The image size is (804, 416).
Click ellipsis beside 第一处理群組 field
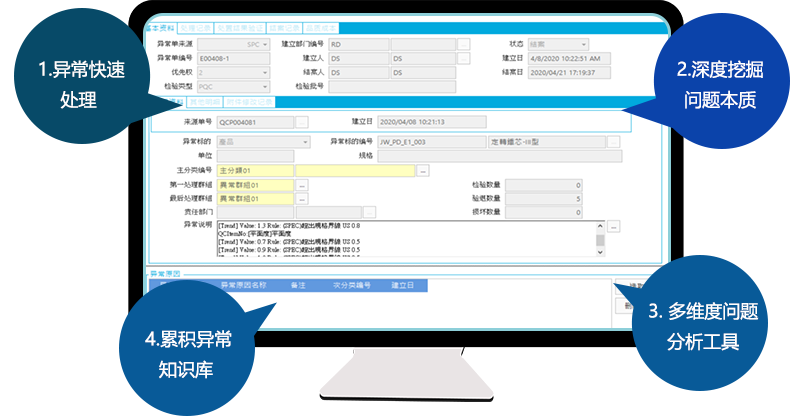[302, 185]
